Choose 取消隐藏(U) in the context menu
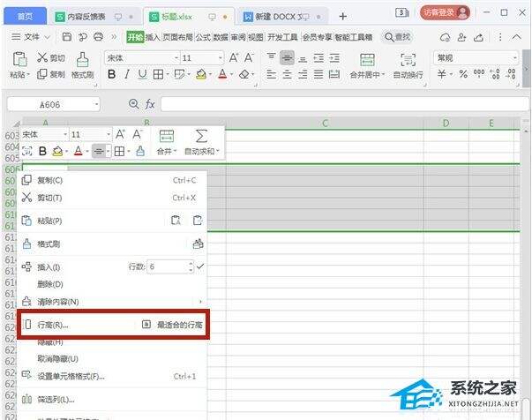Image resolution: width=532 pixels, height=420 pixels. pyautogui.click(x=112, y=359)
